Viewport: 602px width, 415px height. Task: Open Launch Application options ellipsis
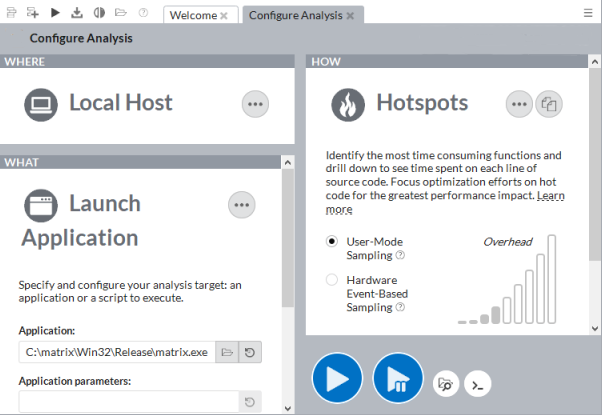(x=242, y=205)
